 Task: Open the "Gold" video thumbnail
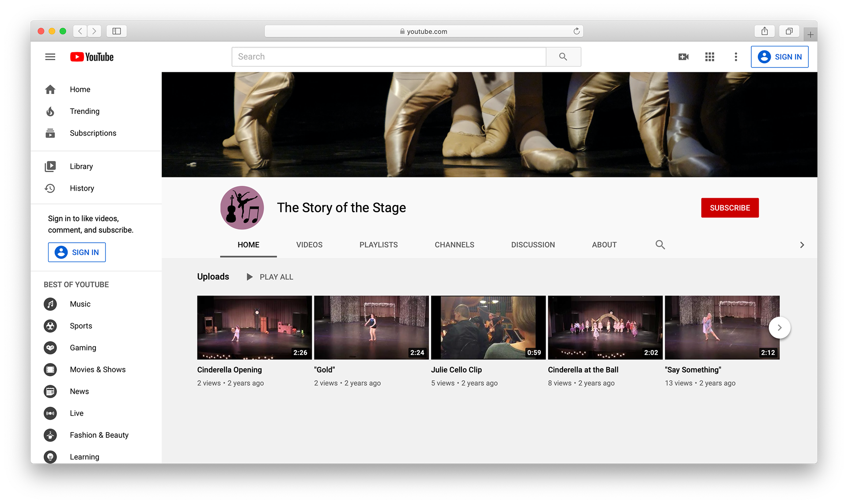click(371, 327)
